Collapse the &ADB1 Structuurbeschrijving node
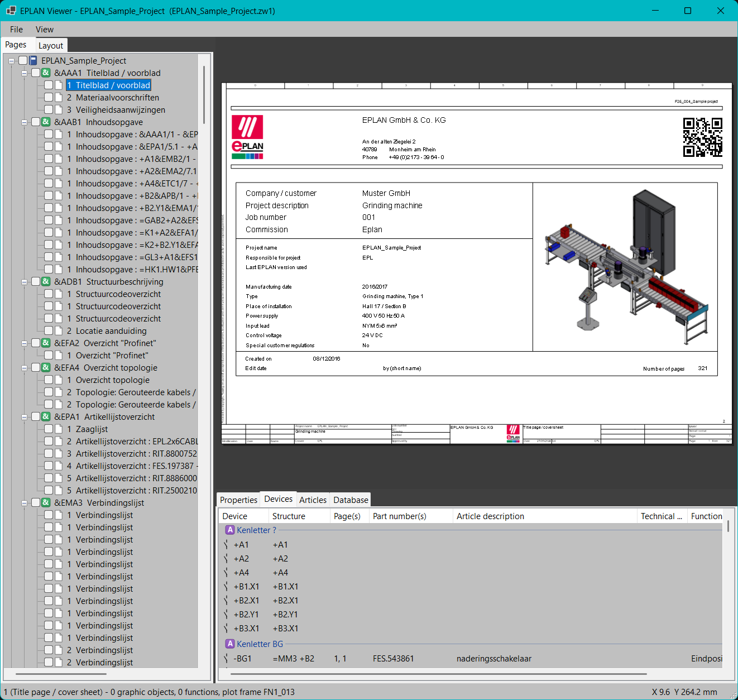Image resolution: width=738 pixels, height=700 pixels. click(24, 282)
